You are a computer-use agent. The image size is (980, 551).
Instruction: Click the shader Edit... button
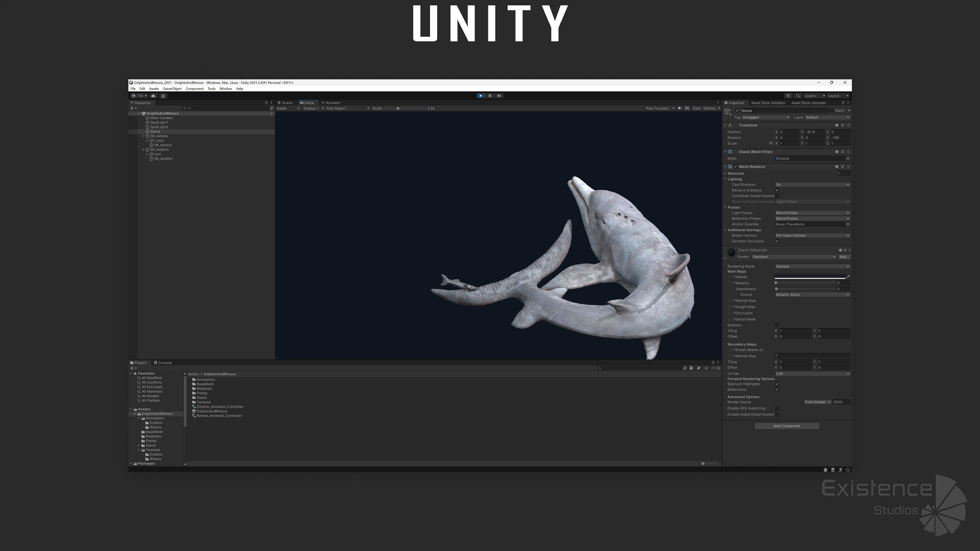click(x=844, y=257)
